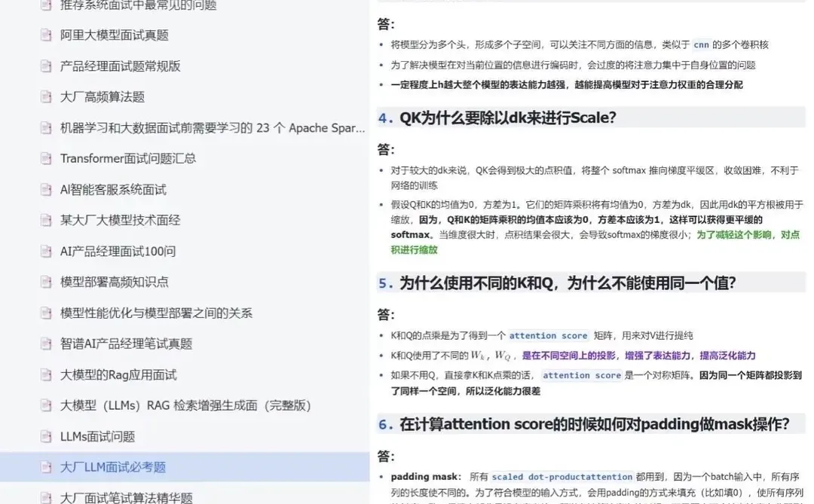Click the document icon beside 智谱AI产品经理笔试真题

pyautogui.click(x=46, y=344)
